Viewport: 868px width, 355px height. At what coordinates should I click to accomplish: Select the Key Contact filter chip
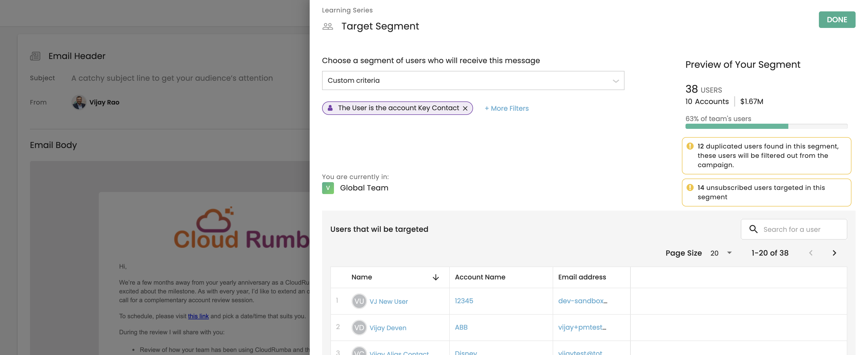[x=397, y=108]
